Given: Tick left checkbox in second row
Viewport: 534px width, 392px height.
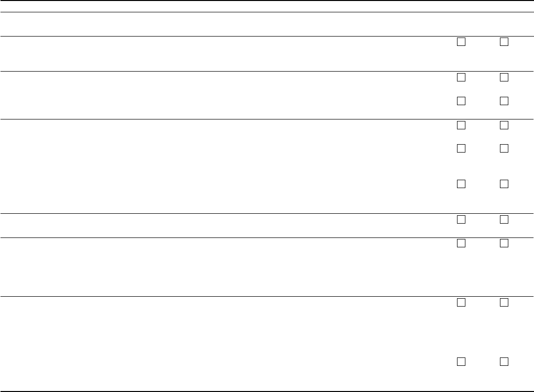Looking at the screenshot, I should (x=461, y=78).
